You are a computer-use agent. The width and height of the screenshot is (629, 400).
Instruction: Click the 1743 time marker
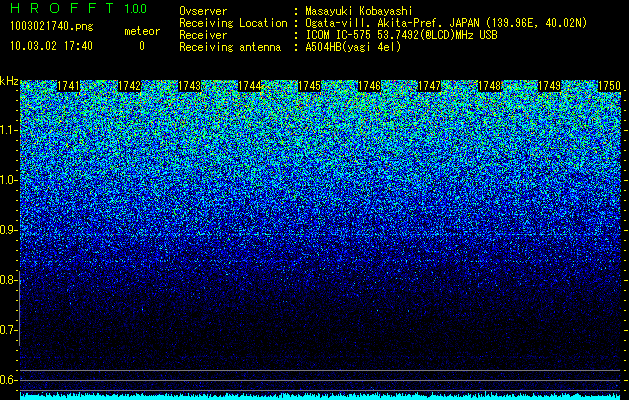[189, 86]
